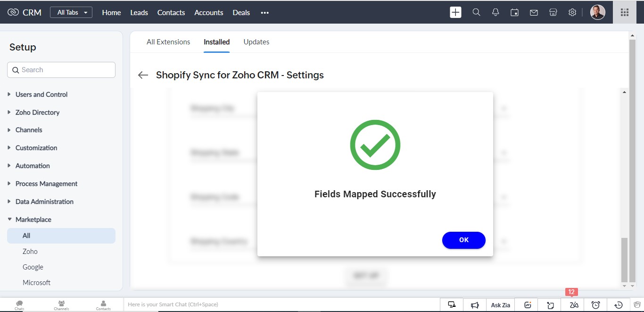Click the stacked windows icon at bottom right
This screenshot has height=312, width=644.
[637, 305]
